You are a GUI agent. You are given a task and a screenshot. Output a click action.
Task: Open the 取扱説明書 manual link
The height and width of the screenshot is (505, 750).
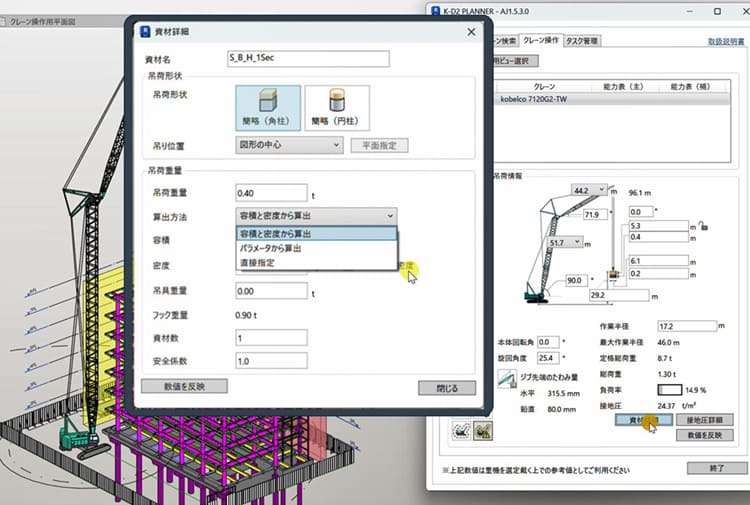point(725,42)
